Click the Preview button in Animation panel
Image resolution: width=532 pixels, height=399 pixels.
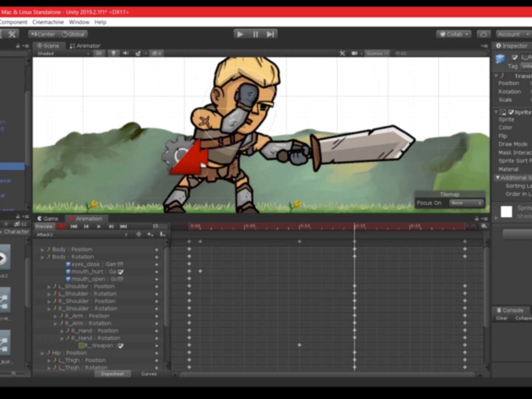(44, 226)
